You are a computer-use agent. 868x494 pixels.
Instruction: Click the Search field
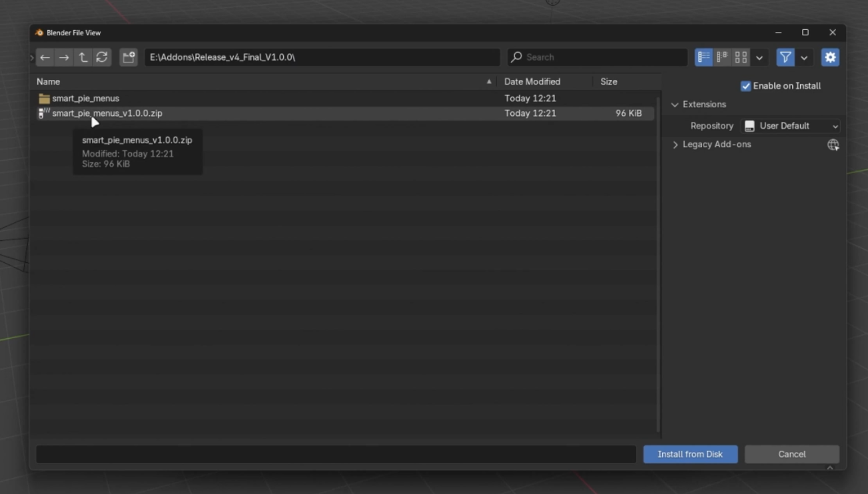coord(597,57)
